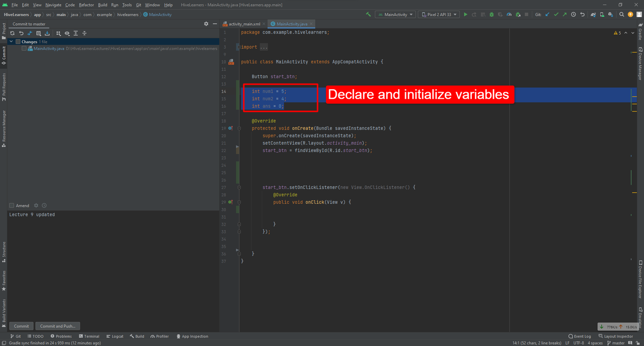Open the Profiler tool window
This screenshot has width=644, height=346.
[159, 336]
